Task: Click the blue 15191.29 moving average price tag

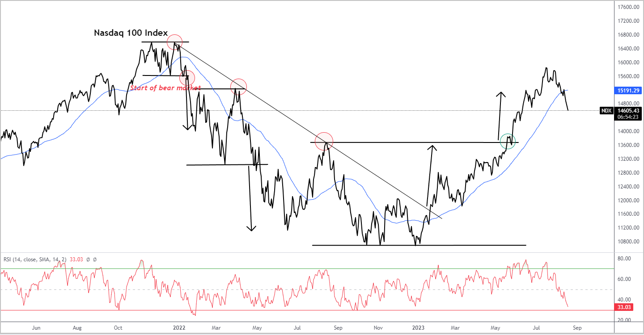Action: pyautogui.click(x=628, y=90)
